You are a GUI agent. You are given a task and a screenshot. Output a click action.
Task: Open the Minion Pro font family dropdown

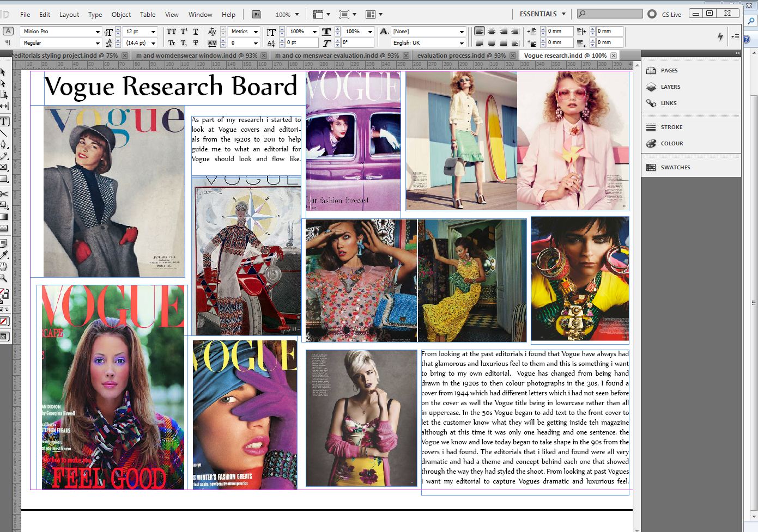point(98,32)
